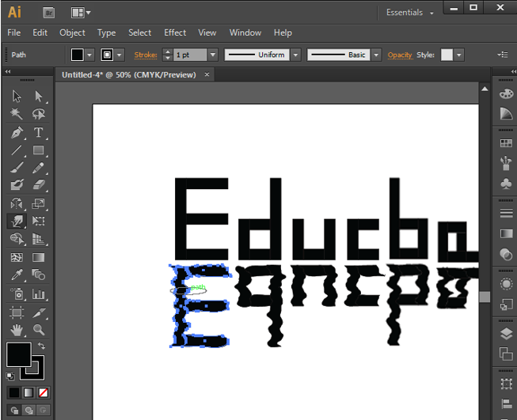Open the Color panel palette icon
Screen dimensions: 517x420
pos(506,94)
